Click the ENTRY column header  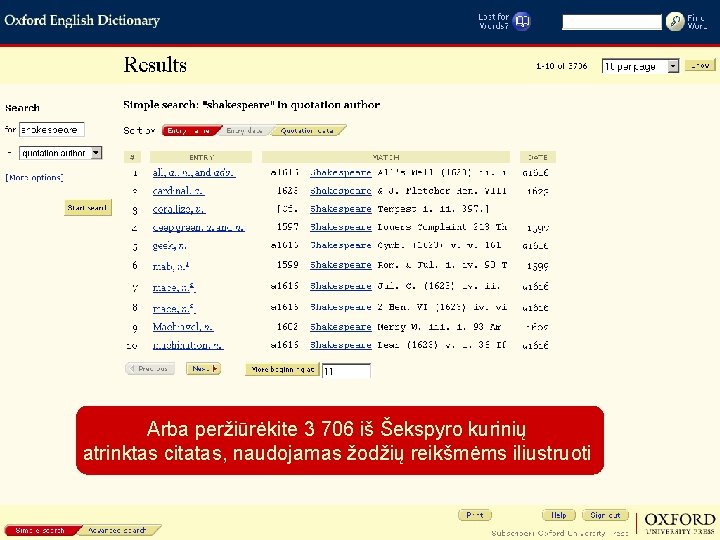[201, 157]
